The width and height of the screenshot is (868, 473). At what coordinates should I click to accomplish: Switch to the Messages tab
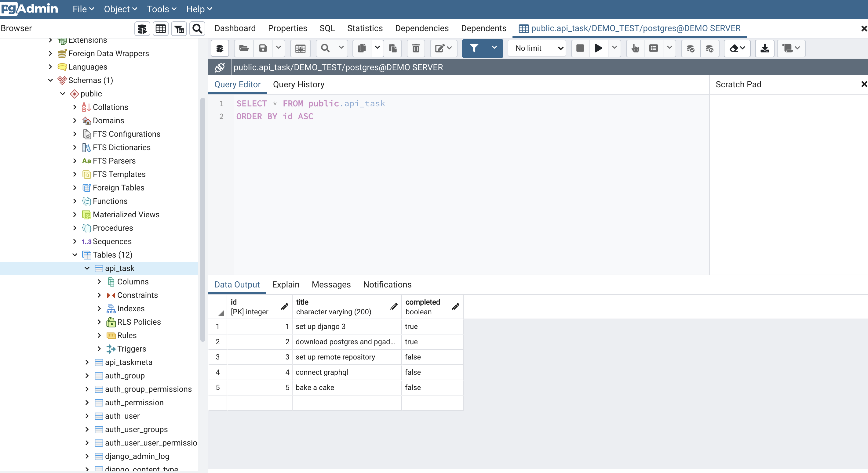click(x=331, y=284)
